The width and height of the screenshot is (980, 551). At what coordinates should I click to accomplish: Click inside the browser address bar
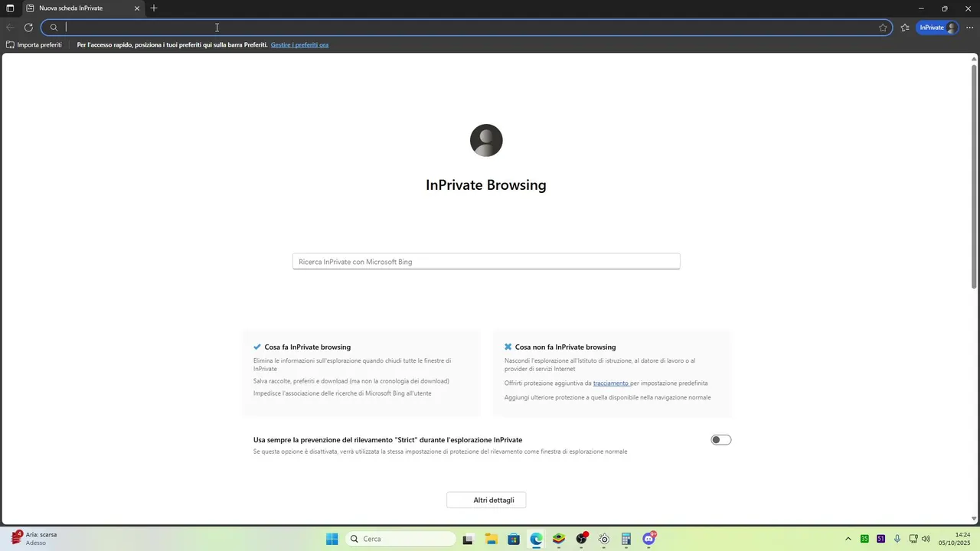467,28
